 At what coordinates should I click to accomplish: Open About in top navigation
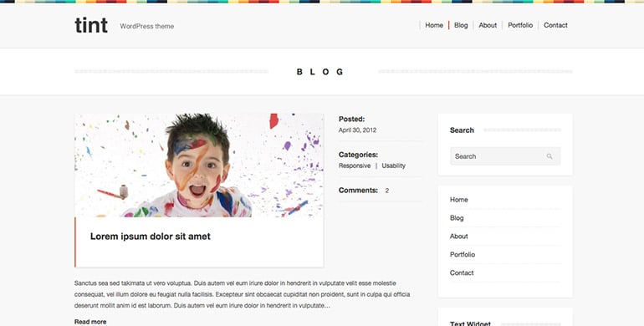488,25
